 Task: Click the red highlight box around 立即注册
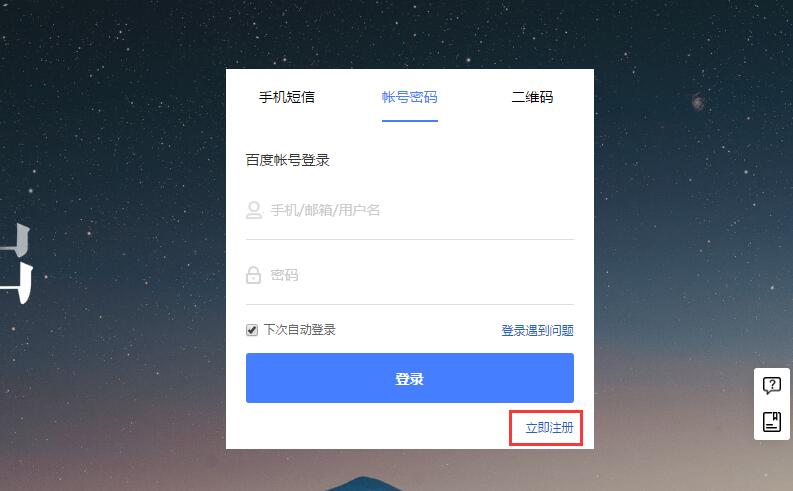point(546,428)
